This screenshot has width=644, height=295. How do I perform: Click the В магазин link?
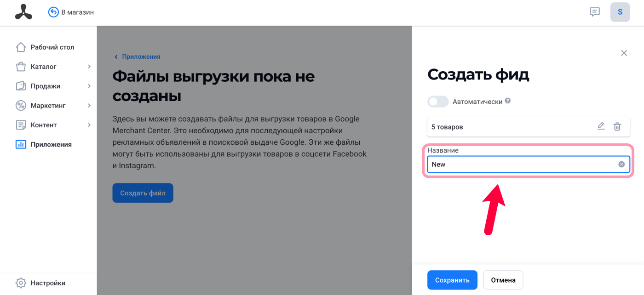[77, 12]
